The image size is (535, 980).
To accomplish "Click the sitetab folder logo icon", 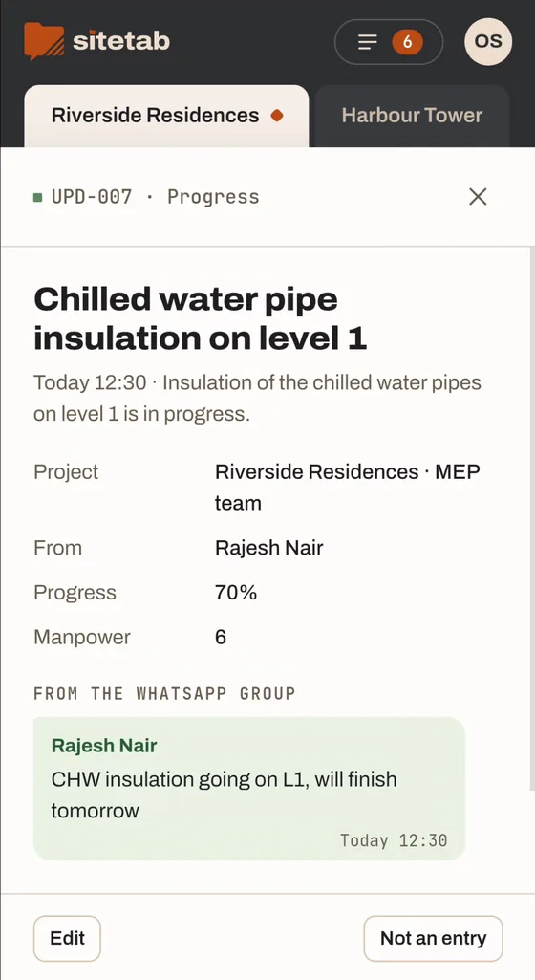I will (x=44, y=41).
